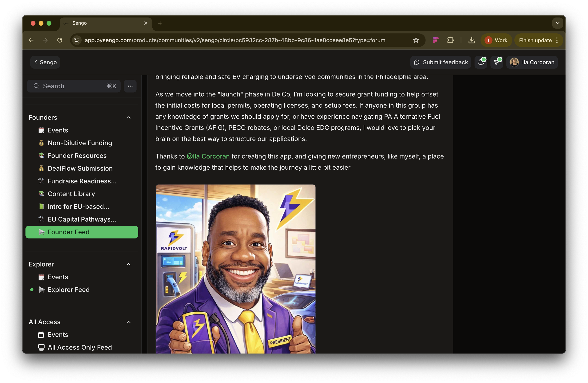
Task: Open the messages icon beside the bell
Action: click(496, 62)
